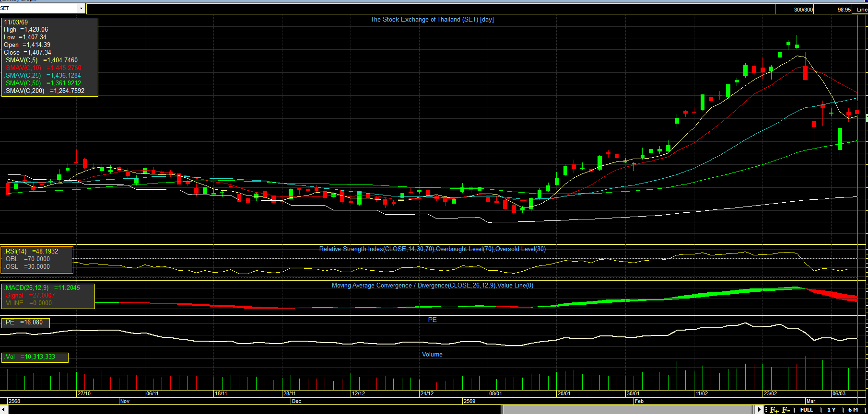The image size is (868, 414).
Task: Click the 28/11 date axis label
Action: point(290,394)
